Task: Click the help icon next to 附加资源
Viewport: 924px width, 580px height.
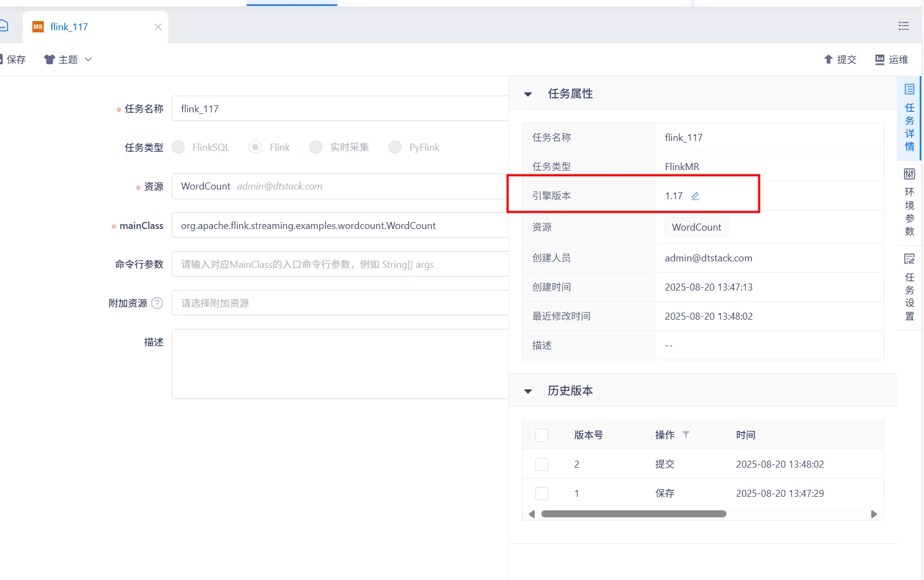Action: pos(157,303)
